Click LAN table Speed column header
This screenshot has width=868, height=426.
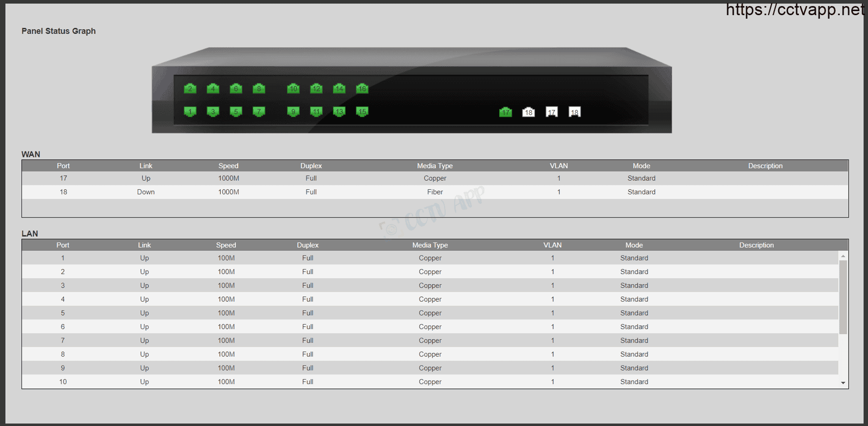tap(226, 245)
